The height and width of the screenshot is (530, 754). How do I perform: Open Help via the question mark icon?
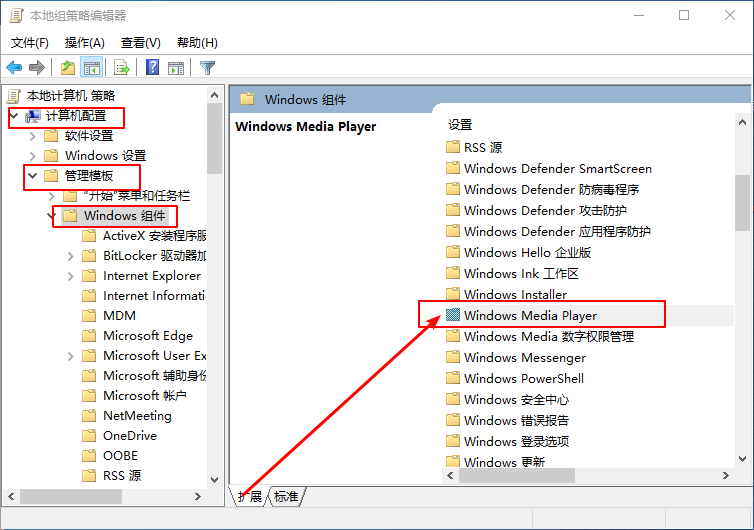[152, 68]
